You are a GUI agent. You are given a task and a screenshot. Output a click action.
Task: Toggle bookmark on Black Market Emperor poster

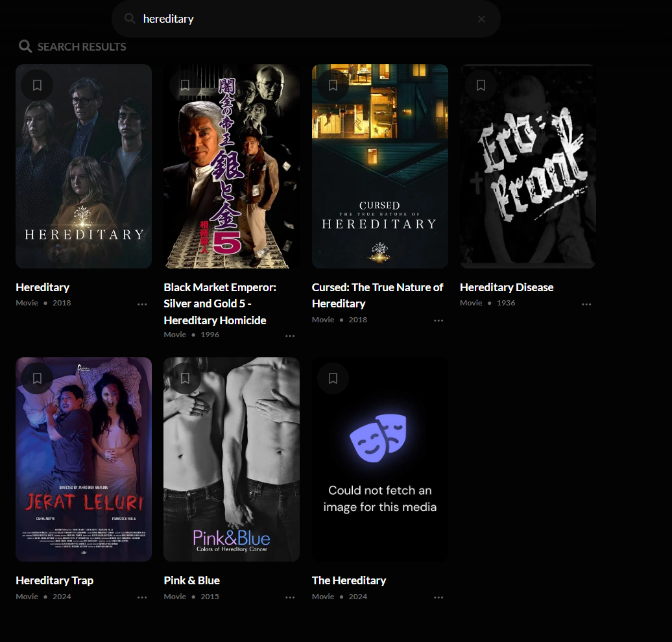point(185,86)
